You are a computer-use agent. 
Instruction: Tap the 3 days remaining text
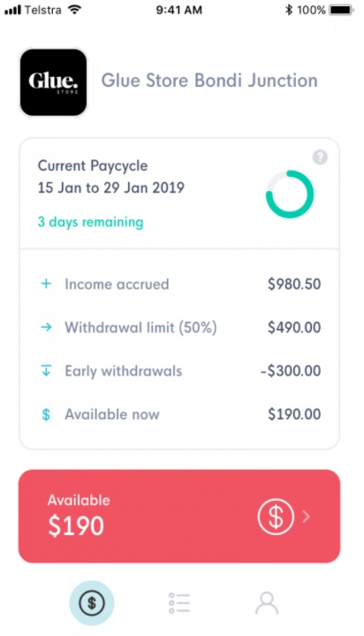coord(90,222)
